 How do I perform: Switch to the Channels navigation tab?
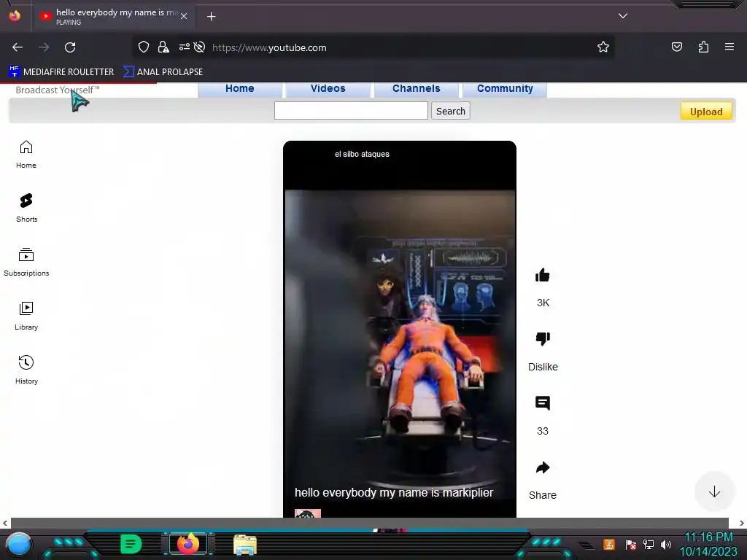(x=417, y=89)
